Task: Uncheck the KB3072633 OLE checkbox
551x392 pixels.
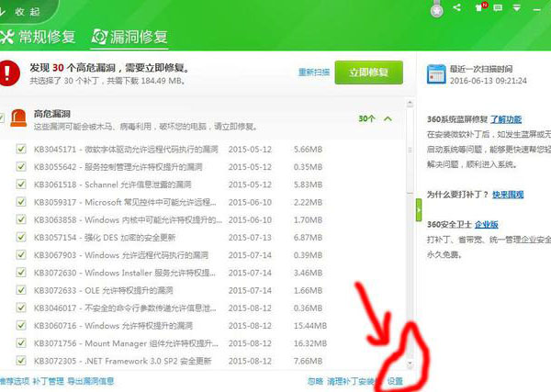Action: [x=21, y=290]
